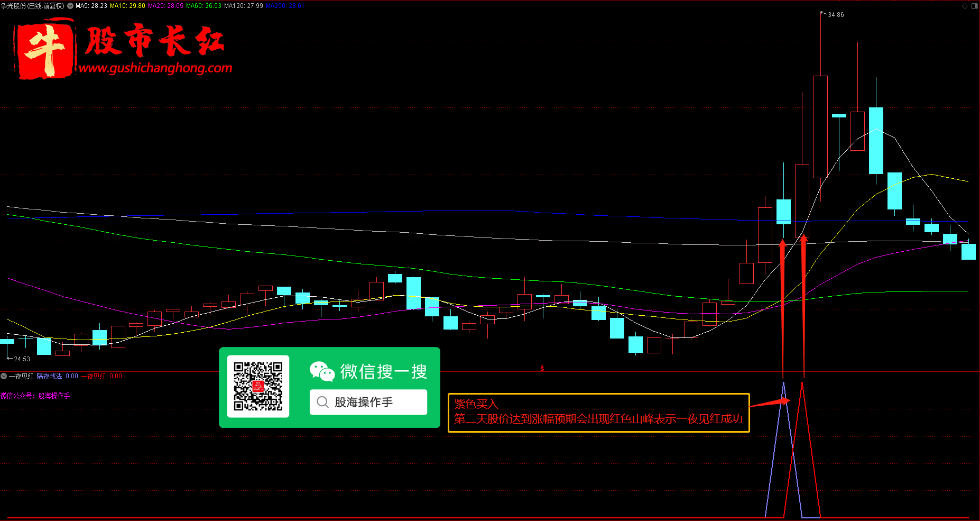Select the MA20: 28.05 label
This screenshot has height=521, width=980.
[165, 6]
